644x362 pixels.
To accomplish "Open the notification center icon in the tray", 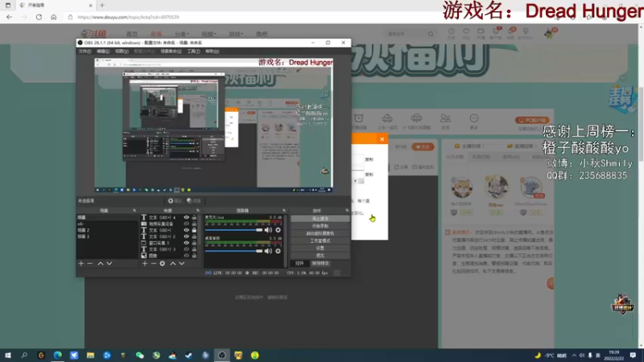I will tap(633, 356).
